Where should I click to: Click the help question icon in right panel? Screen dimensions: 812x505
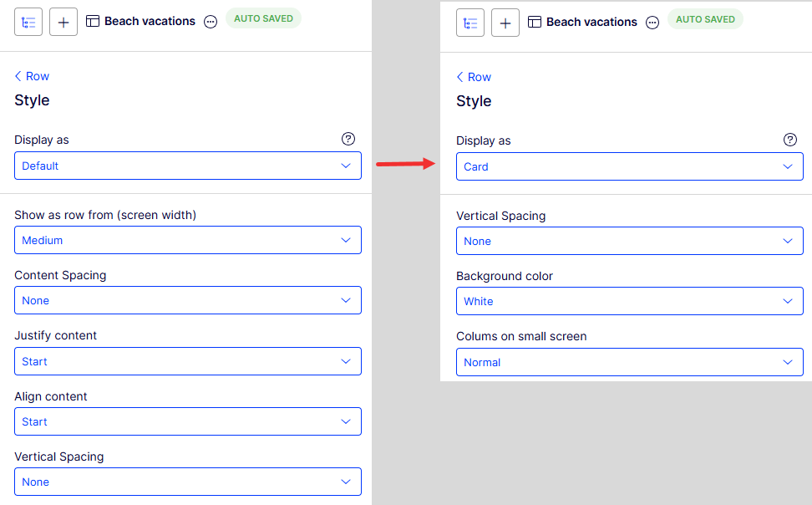tap(789, 140)
